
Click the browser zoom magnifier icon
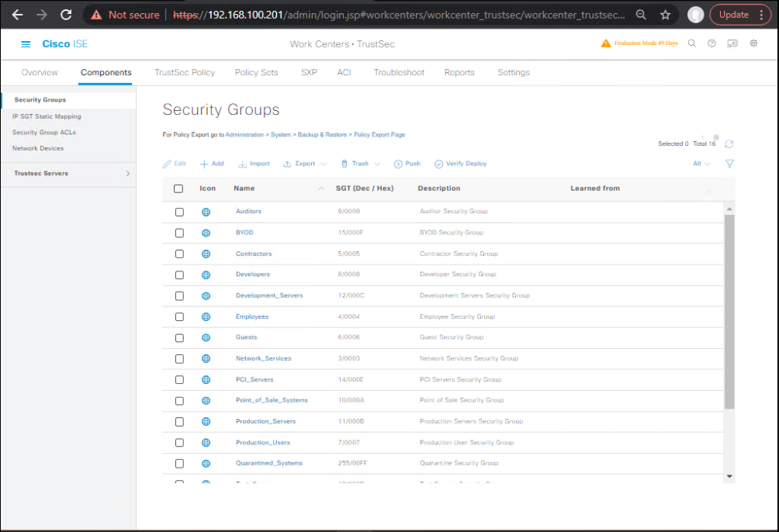click(x=641, y=15)
